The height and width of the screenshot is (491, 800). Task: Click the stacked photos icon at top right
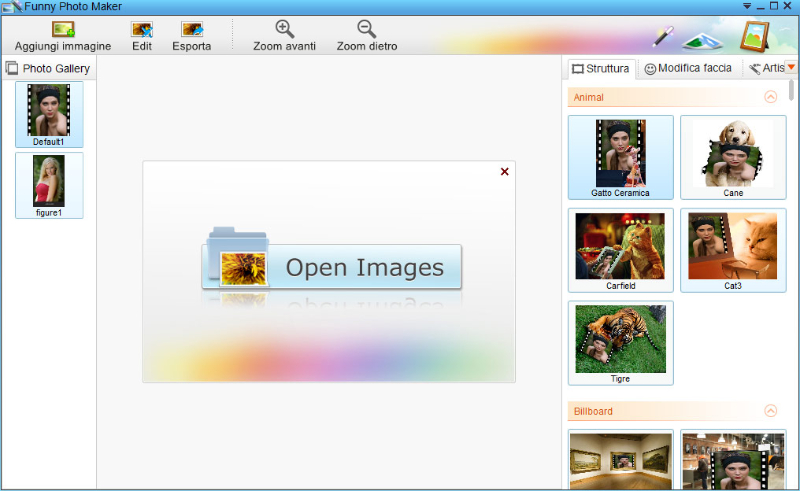[x=703, y=39]
